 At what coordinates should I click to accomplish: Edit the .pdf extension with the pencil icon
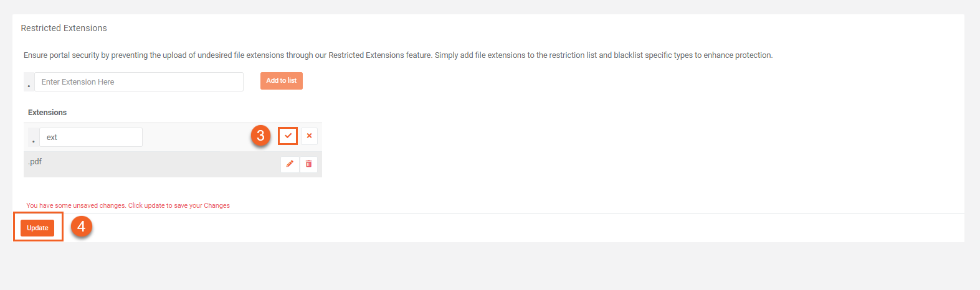[x=290, y=164]
